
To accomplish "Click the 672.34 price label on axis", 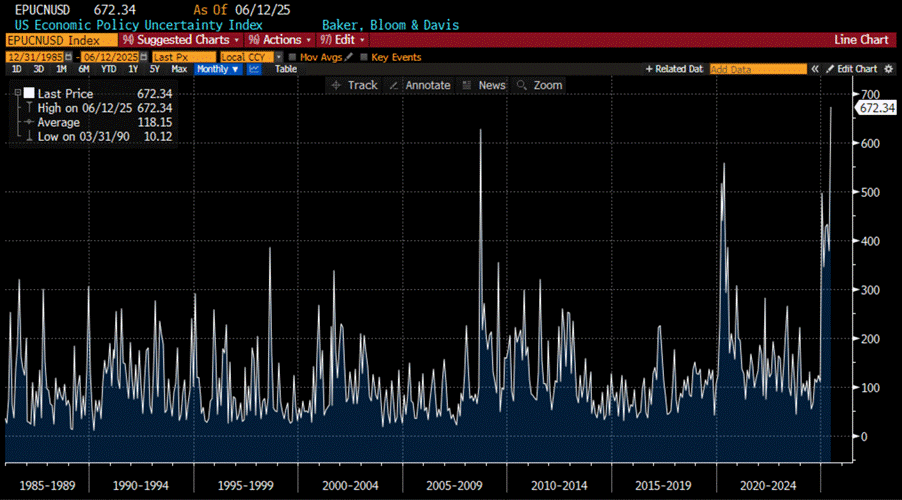I will [x=877, y=108].
